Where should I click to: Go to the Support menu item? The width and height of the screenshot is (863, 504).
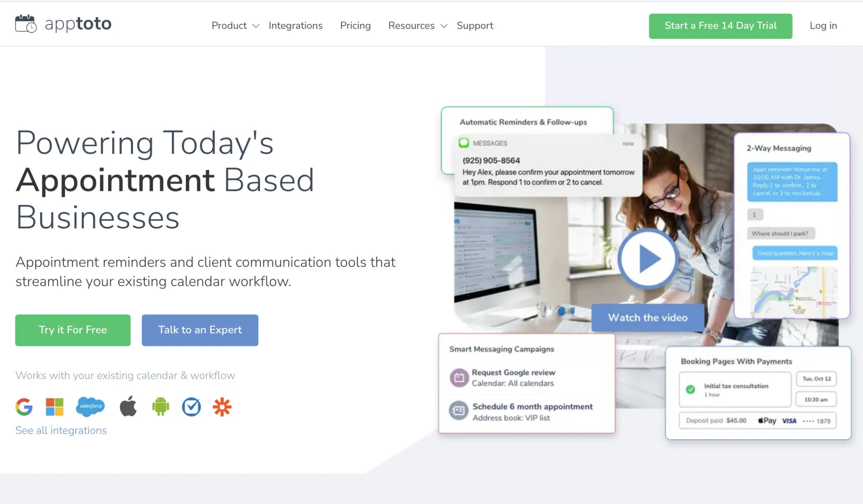[x=474, y=25]
